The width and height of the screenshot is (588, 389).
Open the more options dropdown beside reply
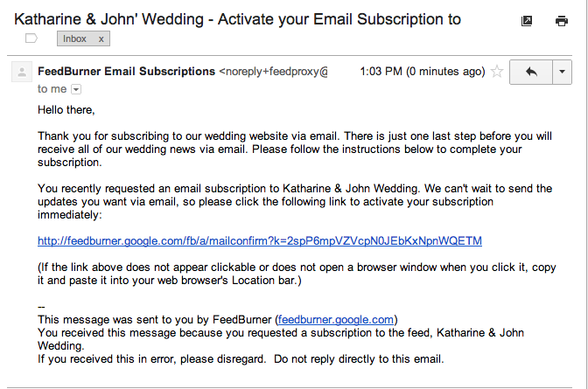562,72
